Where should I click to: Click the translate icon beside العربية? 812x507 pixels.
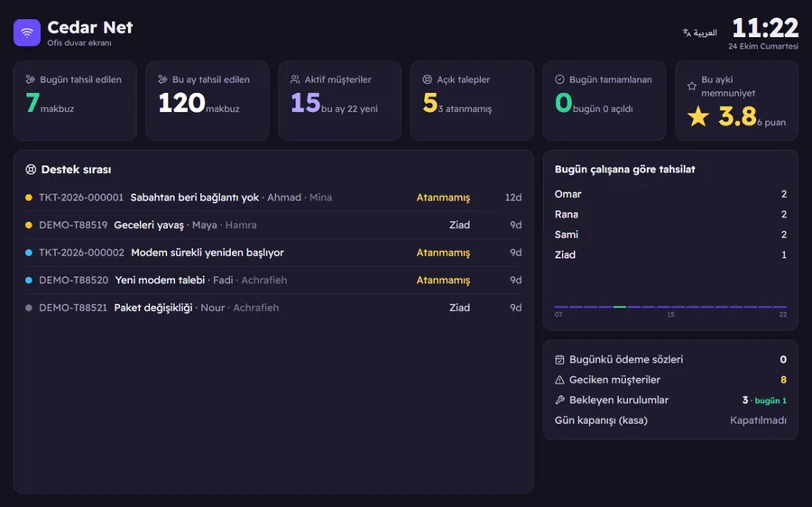tap(687, 32)
